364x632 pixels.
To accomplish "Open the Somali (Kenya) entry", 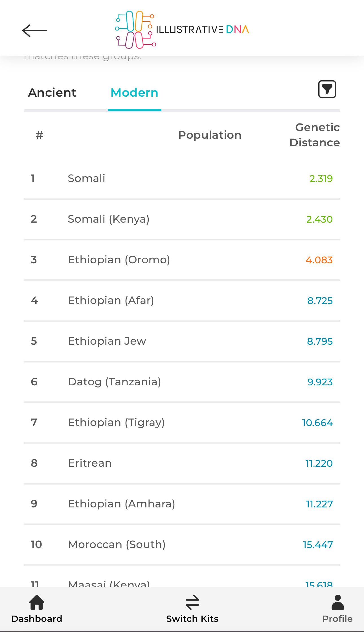I will [182, 219].
